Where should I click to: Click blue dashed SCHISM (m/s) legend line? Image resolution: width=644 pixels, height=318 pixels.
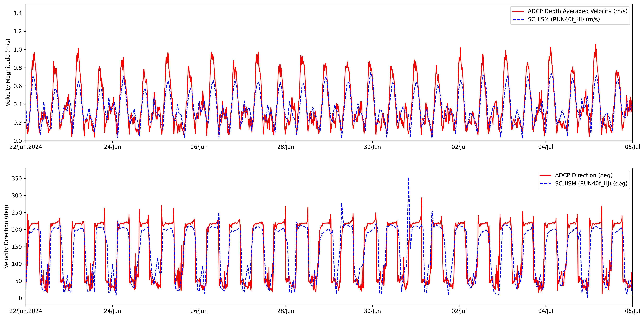518,19
